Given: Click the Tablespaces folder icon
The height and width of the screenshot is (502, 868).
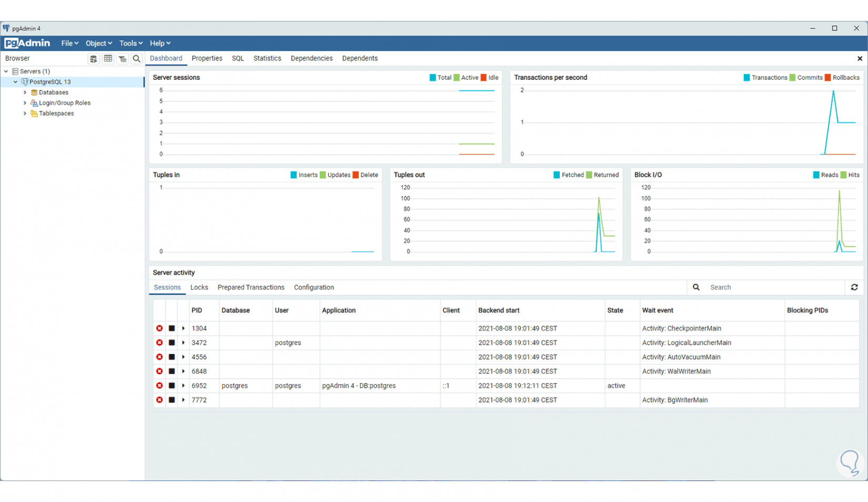Looking at the screenshot, I should click(34, 114).
